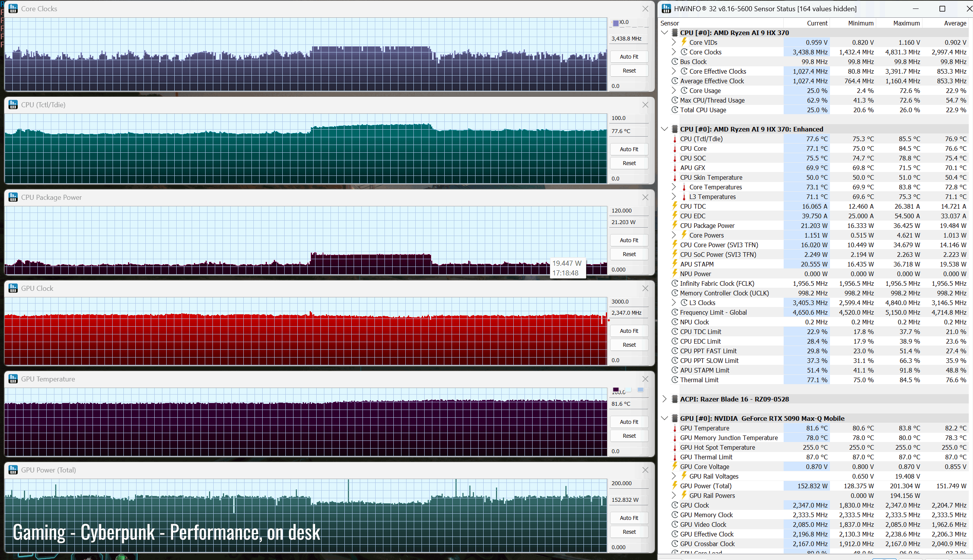Click Auto Fit in the GPU Clock graph

coord(629,331)
